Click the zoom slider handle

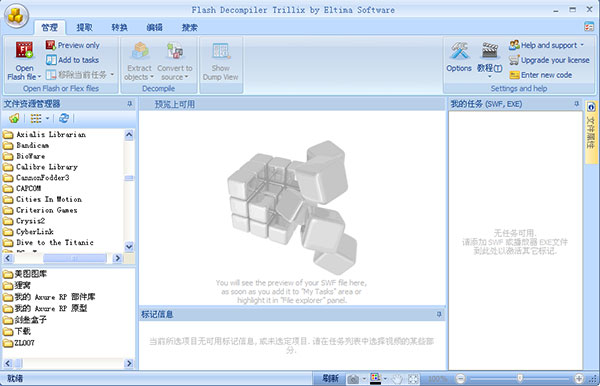(520, 378)
